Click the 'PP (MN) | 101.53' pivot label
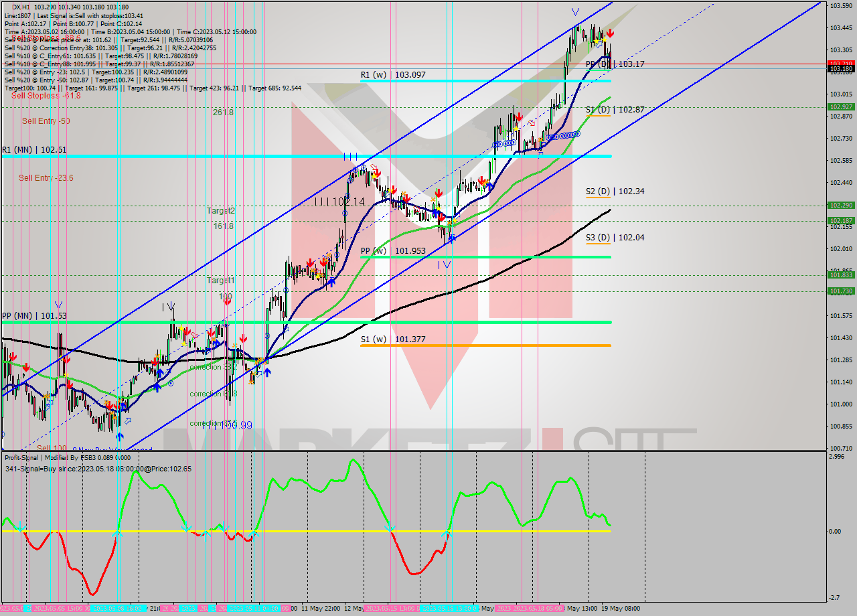The width and height of the screenshot is (857, 616). (33, 316)
